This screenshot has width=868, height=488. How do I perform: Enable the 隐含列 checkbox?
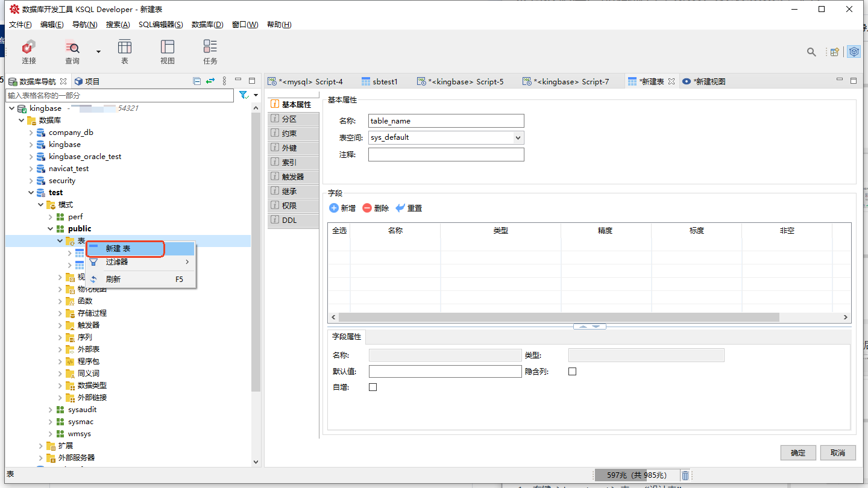coord(572,371)
